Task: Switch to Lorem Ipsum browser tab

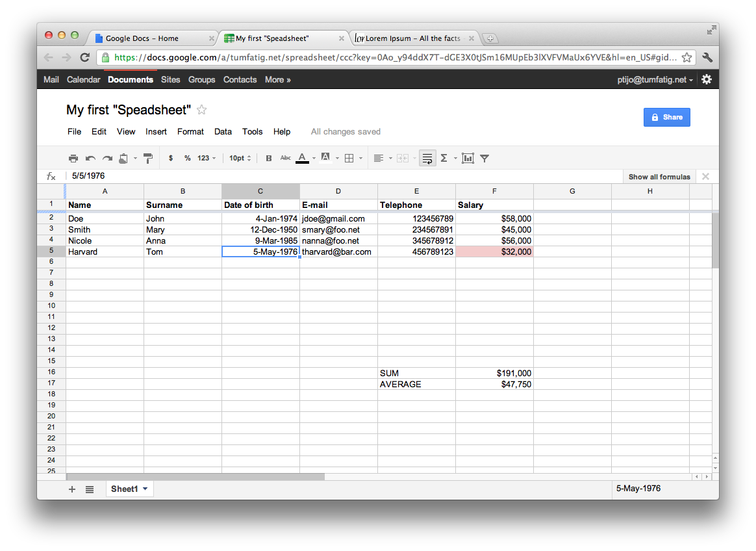Action: tap(414, 38)
